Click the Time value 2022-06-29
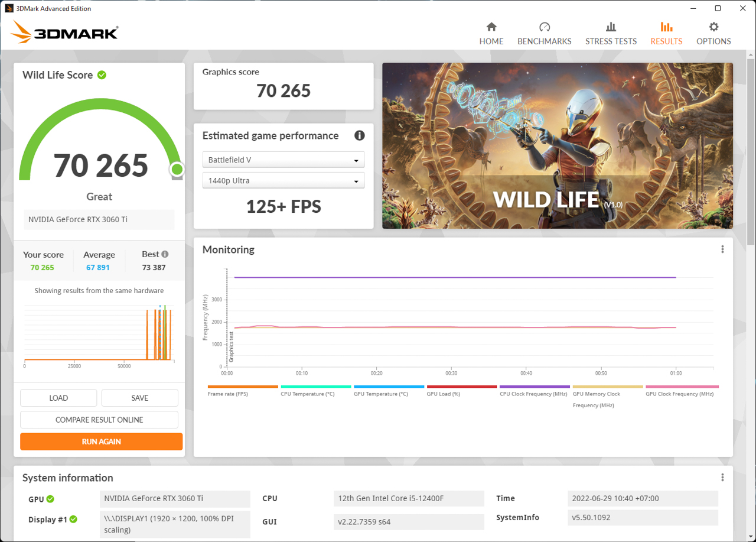Viewport: 756px width, 542px height. pos(643,499)
